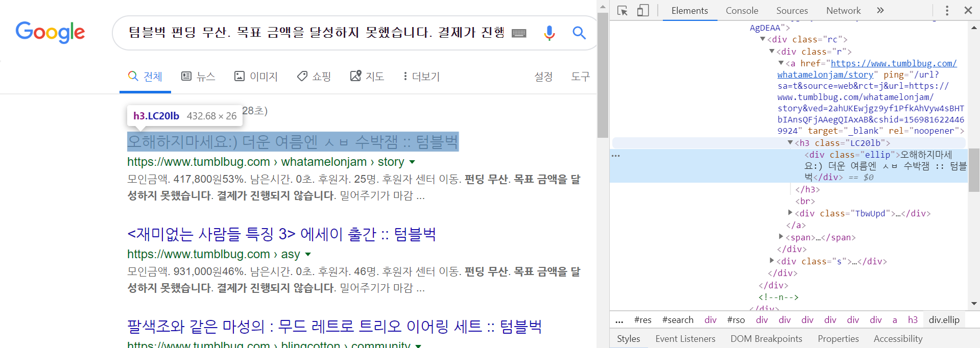The height and width of the screenshot is (348, 980).
Task: Open the Properties pane tab
Action: (x=838, y=339)
